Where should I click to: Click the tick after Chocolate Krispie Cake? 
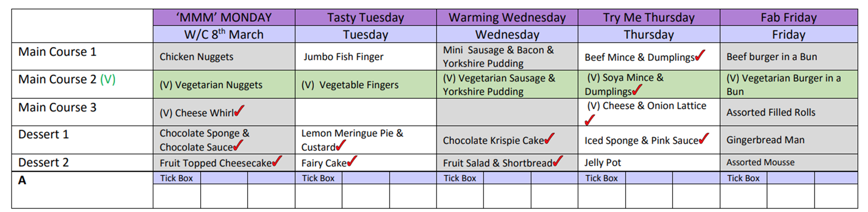549,139
